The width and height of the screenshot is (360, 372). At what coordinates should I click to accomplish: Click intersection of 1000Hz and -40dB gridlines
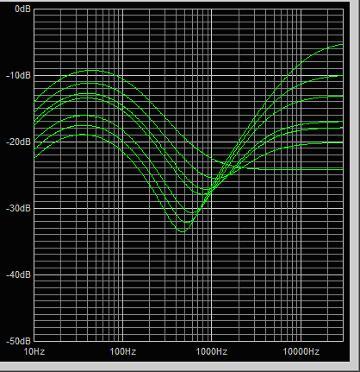click(211, 275)
